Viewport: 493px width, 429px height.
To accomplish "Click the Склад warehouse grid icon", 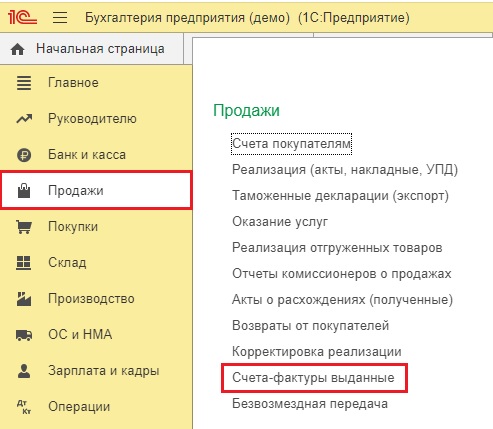I will [x=24, y=263].
